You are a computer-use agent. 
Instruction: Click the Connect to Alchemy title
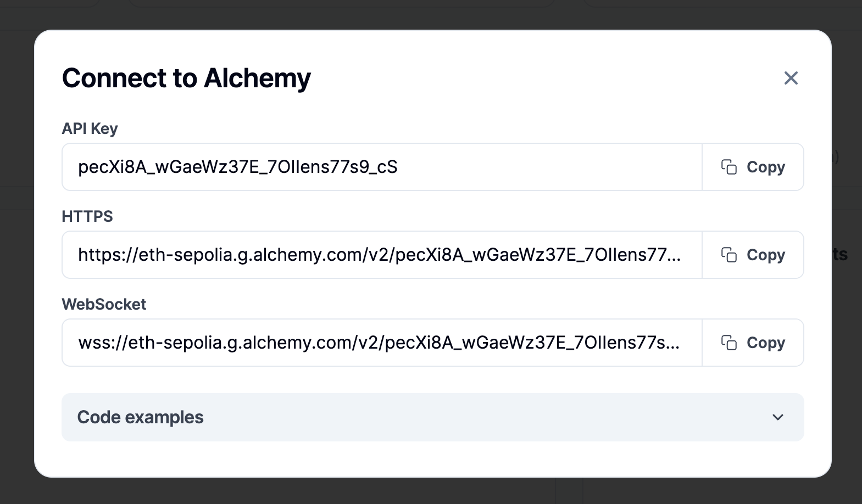click(186, 78)
